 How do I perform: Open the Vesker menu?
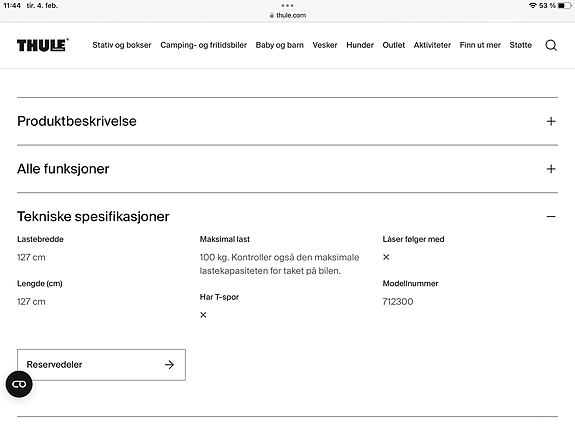pos(325,45)
